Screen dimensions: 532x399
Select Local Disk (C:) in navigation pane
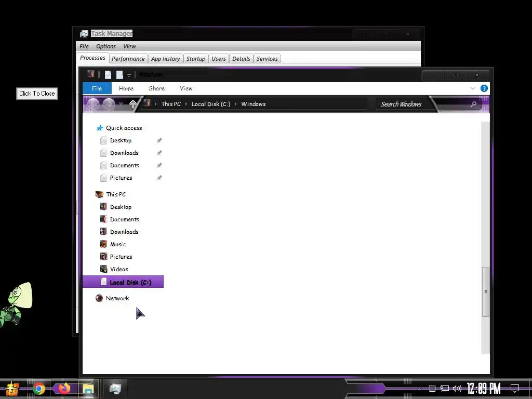tap(123, 282)
